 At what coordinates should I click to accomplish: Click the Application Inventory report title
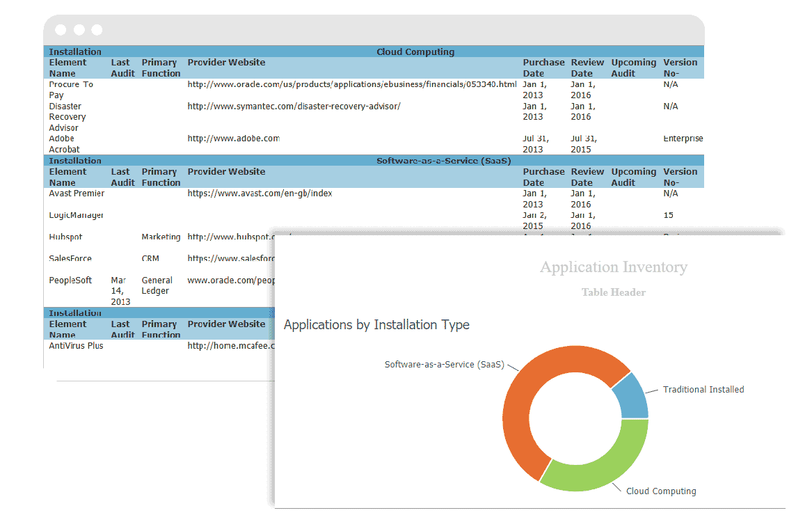(x=614, y=267)
